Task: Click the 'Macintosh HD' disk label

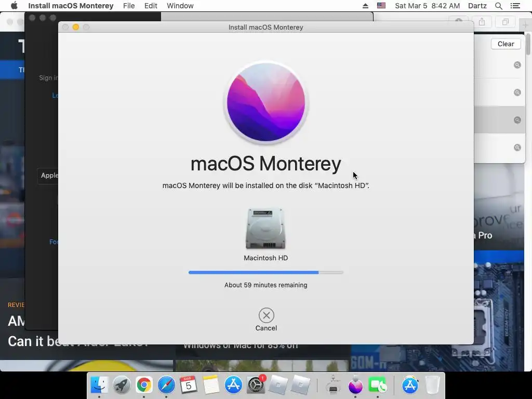Action: 265,258
